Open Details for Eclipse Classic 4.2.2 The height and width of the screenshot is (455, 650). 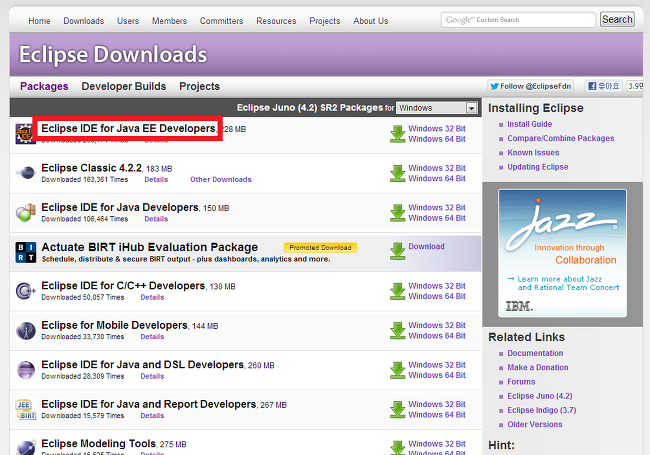(x=156, y=179)
